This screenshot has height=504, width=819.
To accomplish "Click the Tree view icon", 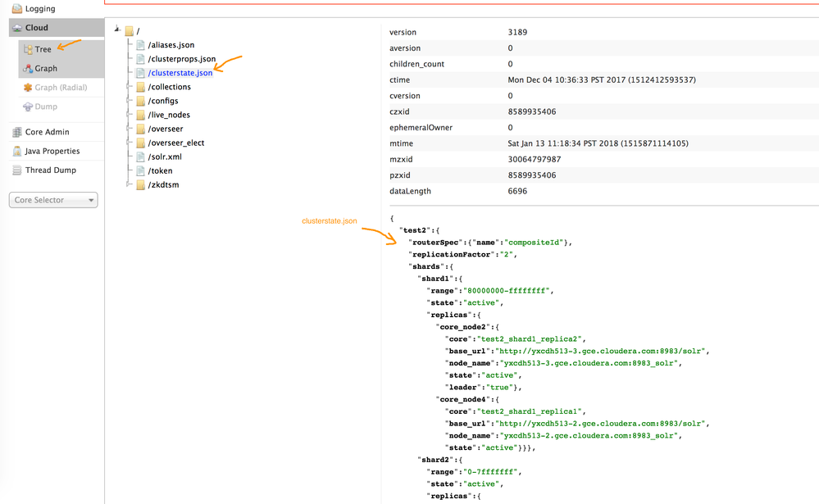I will click(28, 50).
